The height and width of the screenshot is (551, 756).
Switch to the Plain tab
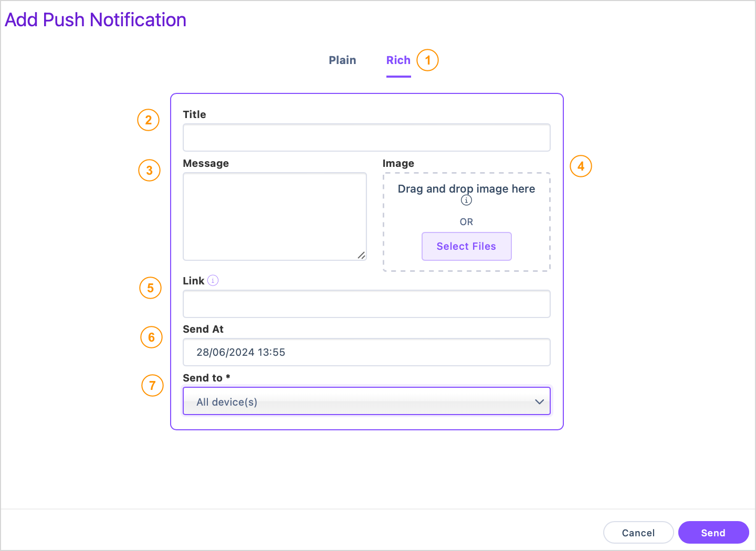coord(342,60)
